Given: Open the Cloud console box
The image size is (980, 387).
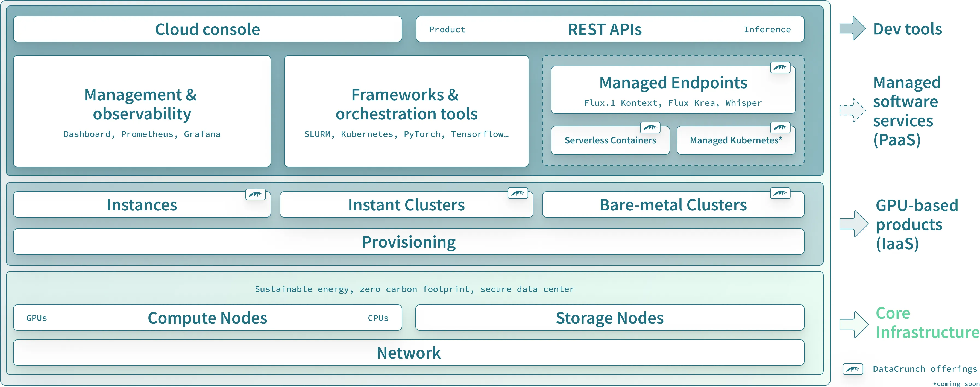Looking at the screenshot, I should (x=208, y=29).
